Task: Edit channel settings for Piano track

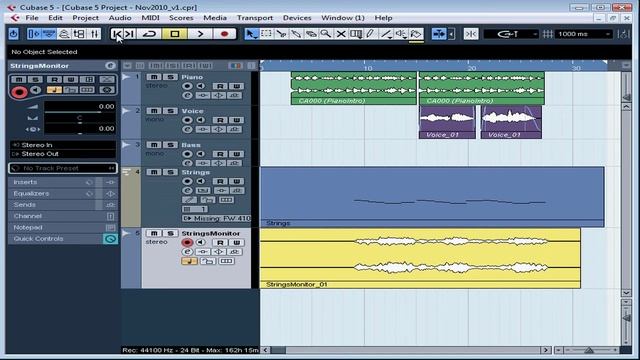Action: [x=187, y=96]
